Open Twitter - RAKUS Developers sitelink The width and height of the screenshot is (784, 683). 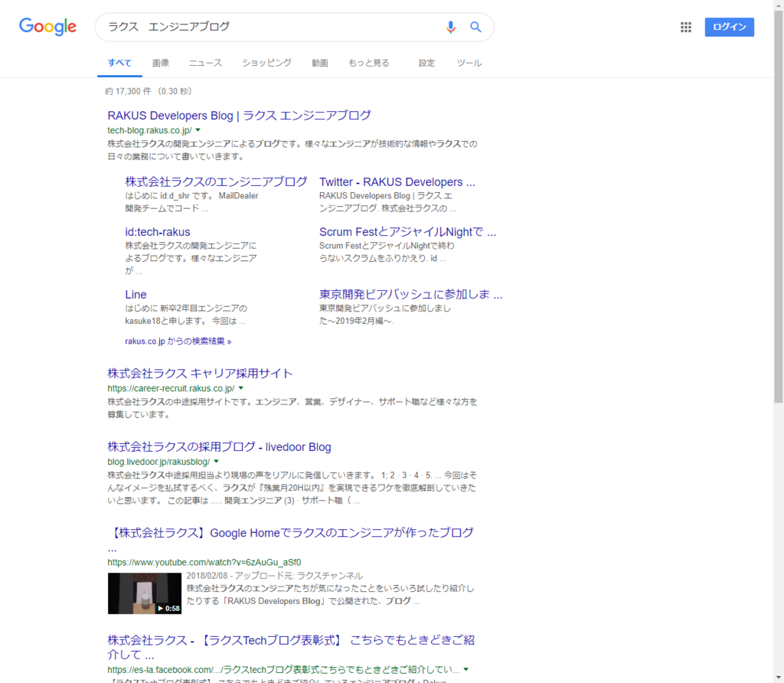pyautogui.click(x=397, y=182)
